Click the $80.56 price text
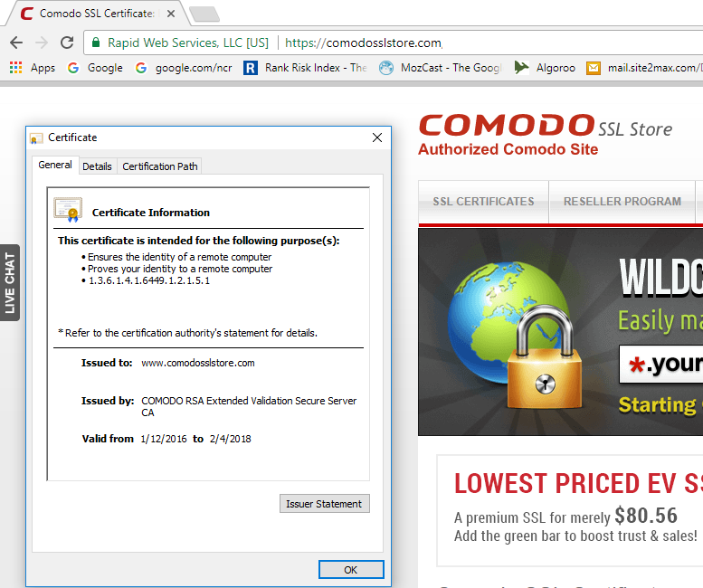This screenshot has width=703, height=588. click(646, 516)
